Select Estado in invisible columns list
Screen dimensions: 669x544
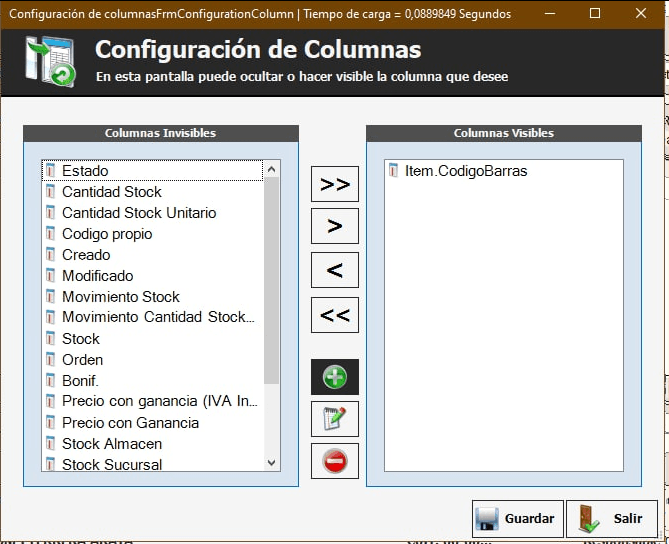pyautogui.click(x=85, y=171)
